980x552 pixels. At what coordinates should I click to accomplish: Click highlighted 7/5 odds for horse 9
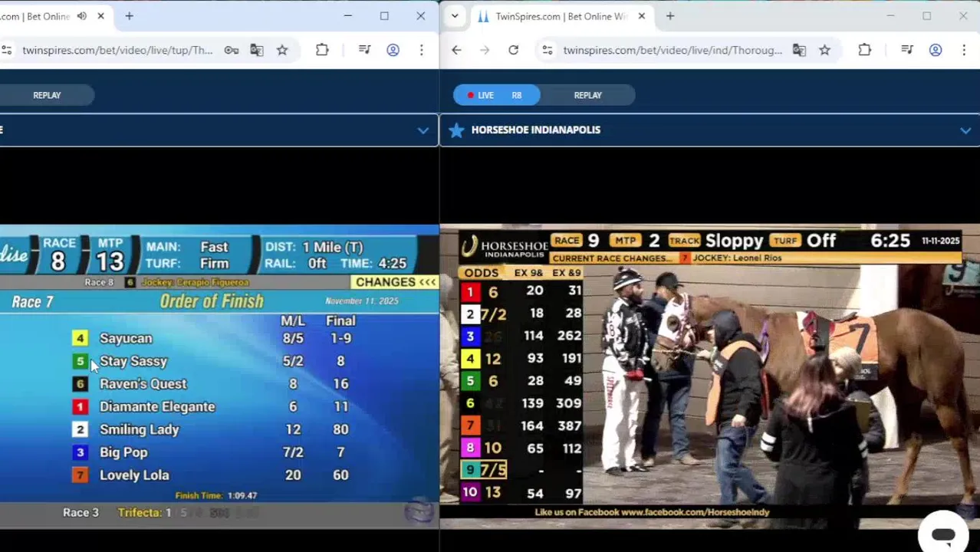[493, 470]
